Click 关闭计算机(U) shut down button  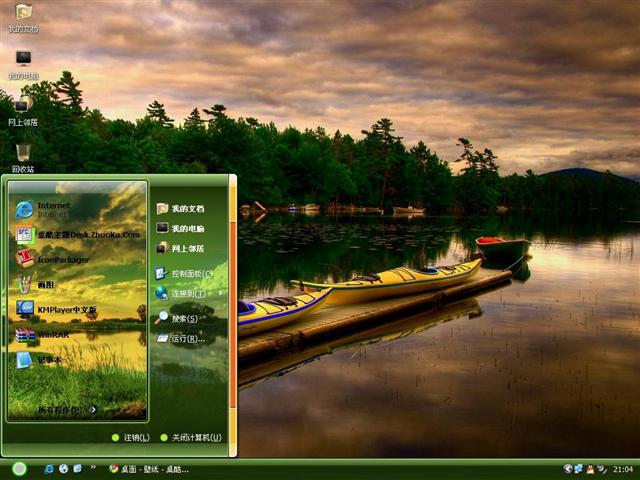[191, 438]
